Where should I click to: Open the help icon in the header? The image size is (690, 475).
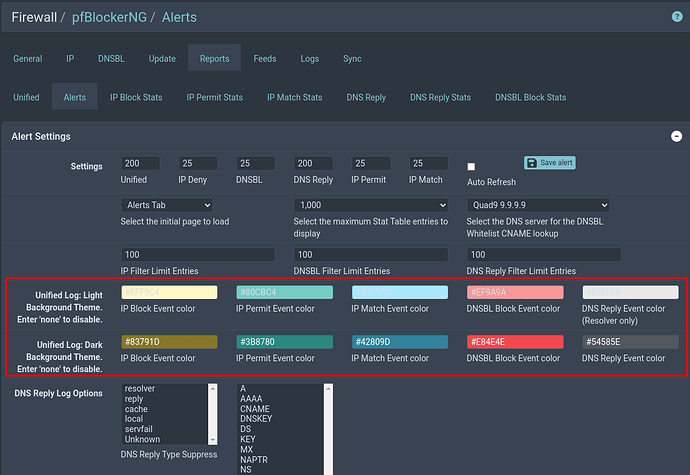point(677,17)
